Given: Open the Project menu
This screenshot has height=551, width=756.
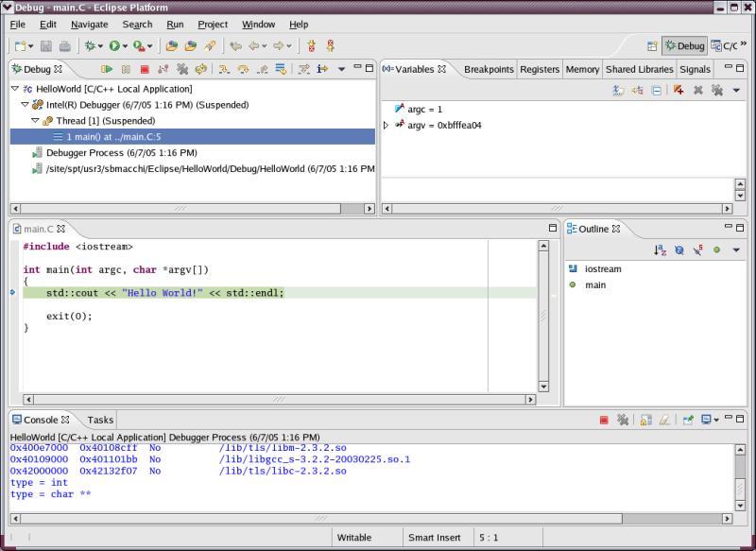Looking at the screenshot, I should pyautogui.click(x=213, y=25).
